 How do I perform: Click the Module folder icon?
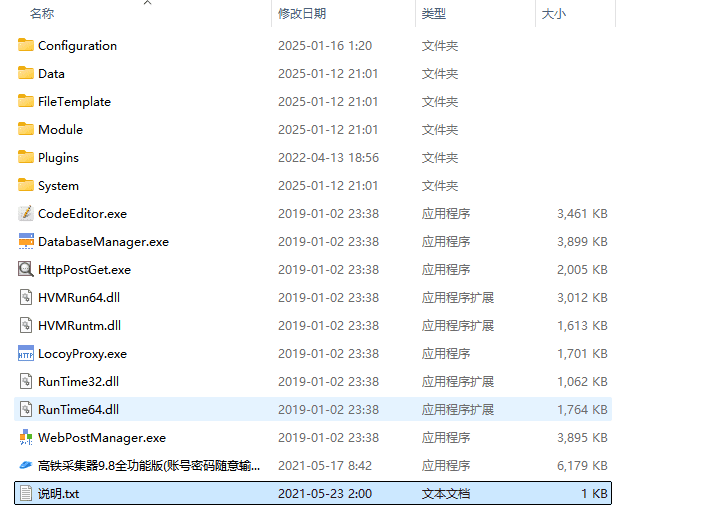coord(26,129)
